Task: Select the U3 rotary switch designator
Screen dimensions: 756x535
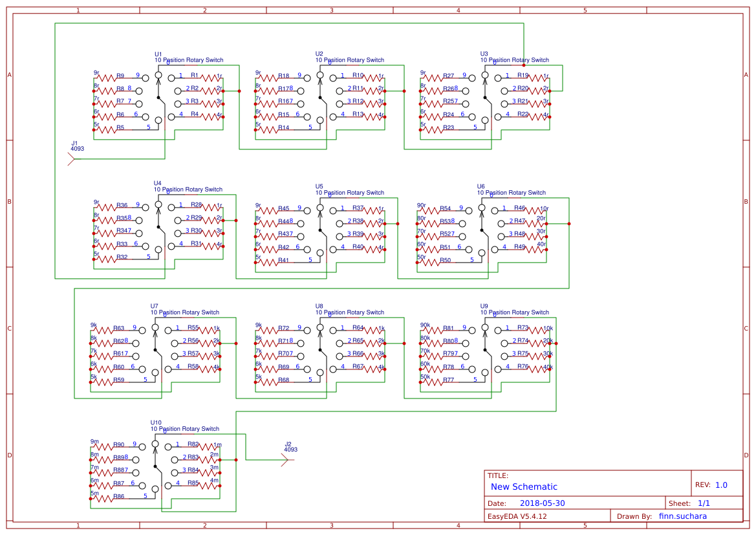Action: pyautogui.click(x=484, y=54)
